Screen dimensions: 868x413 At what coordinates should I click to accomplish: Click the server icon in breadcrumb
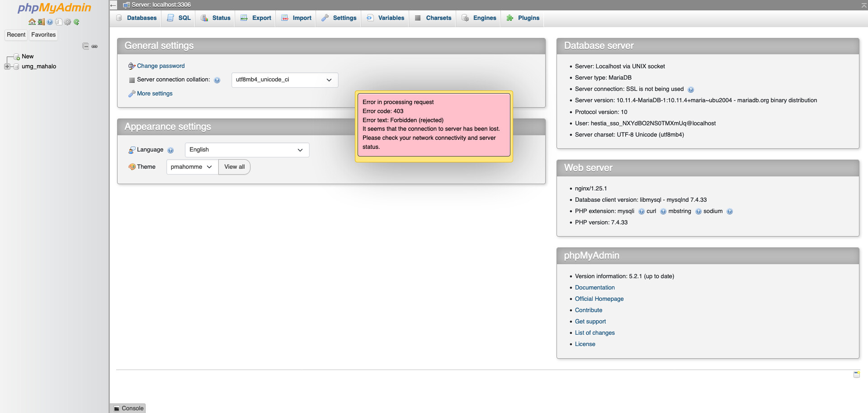point(127,5)
